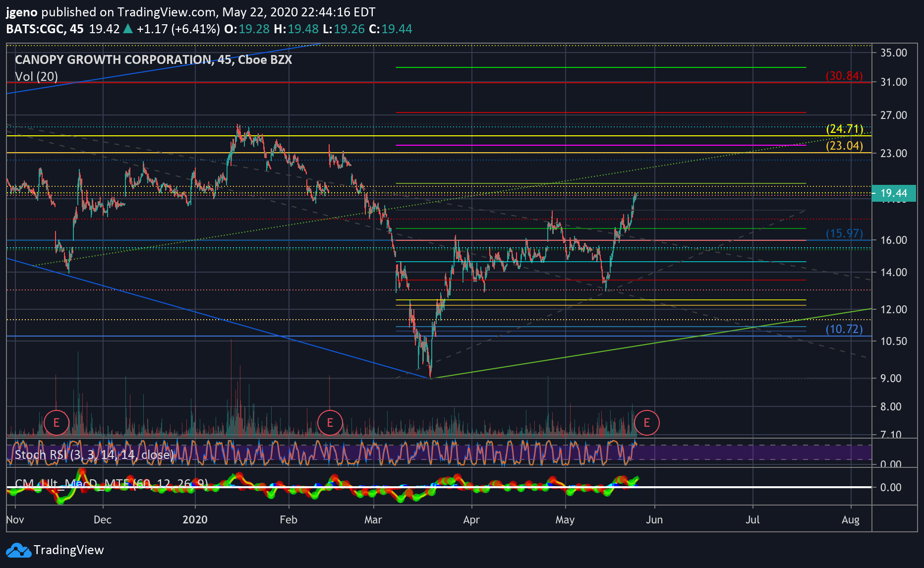Select the orange 23.04 price level label
The image size is (924, 568).
click(x=844, y=146)
